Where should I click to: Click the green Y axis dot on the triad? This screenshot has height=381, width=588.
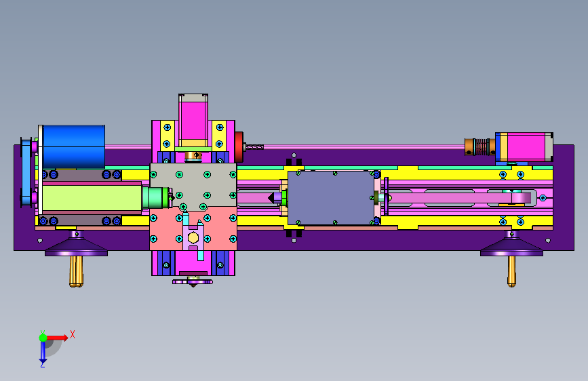(x=43, y=338)
